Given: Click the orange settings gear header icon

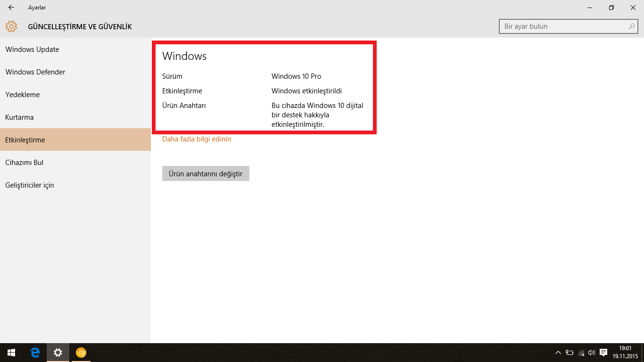Looking at the screenshot, I should (11, 26).
